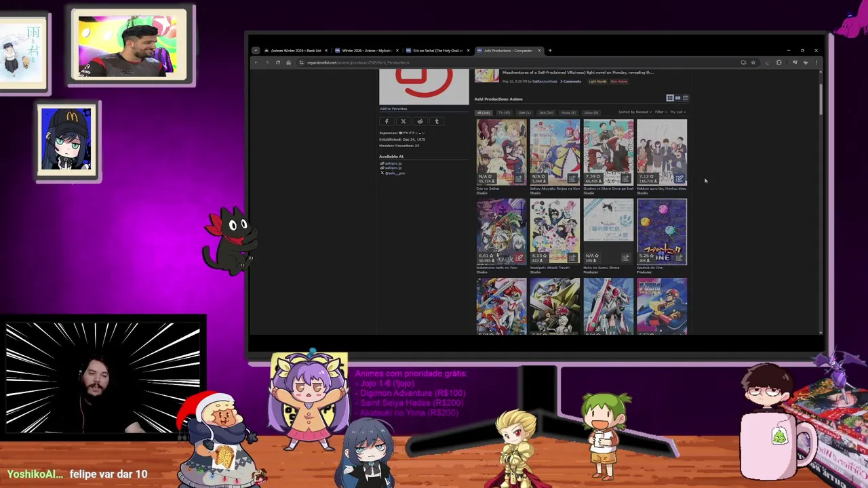Open Sputnik da One cover thumbnail

pyautogui.click(x=662, y=232)
